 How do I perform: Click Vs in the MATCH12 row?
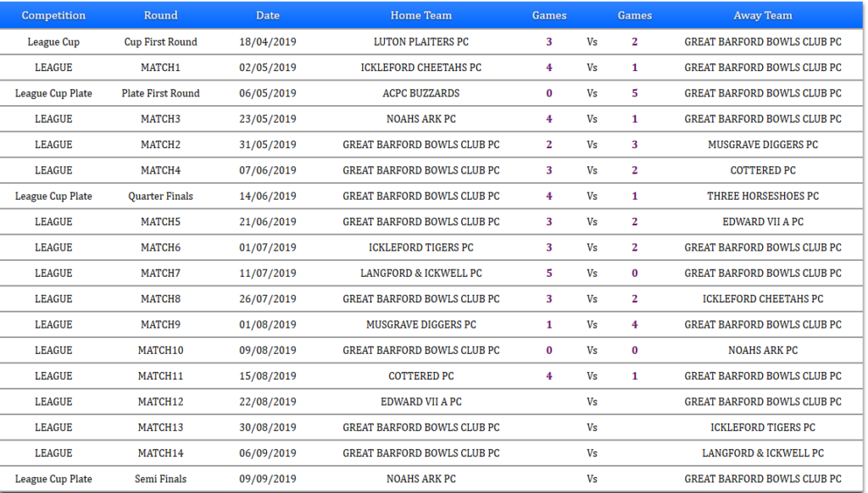coord(592,402)
